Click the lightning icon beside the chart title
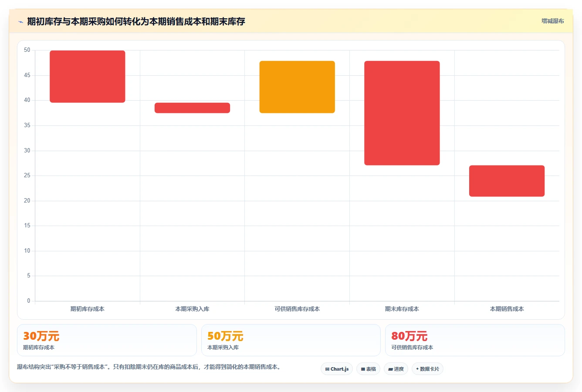 20,22
